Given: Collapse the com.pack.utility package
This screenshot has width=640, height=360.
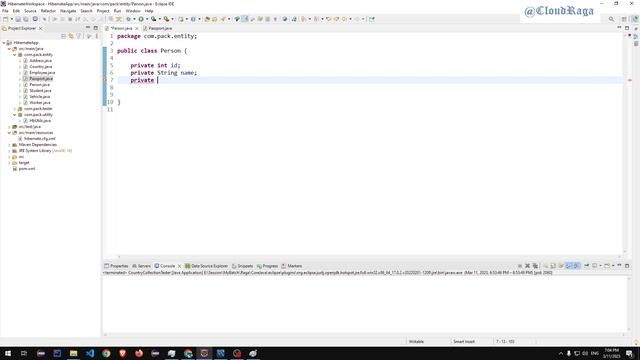Looking at the screenshot, I should tap(15, 115).
